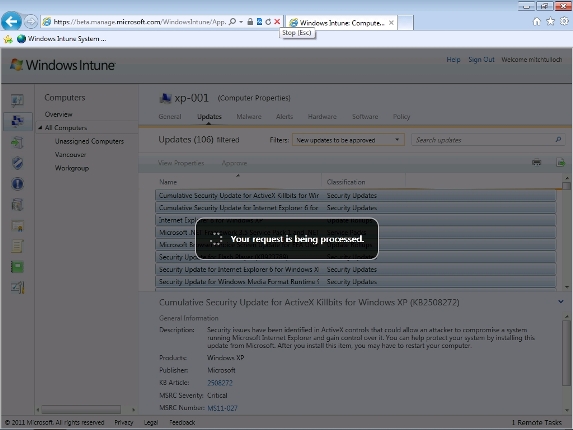Open the Privacy footer link
This screenshot has height=430, width=573.
[124, 422]
